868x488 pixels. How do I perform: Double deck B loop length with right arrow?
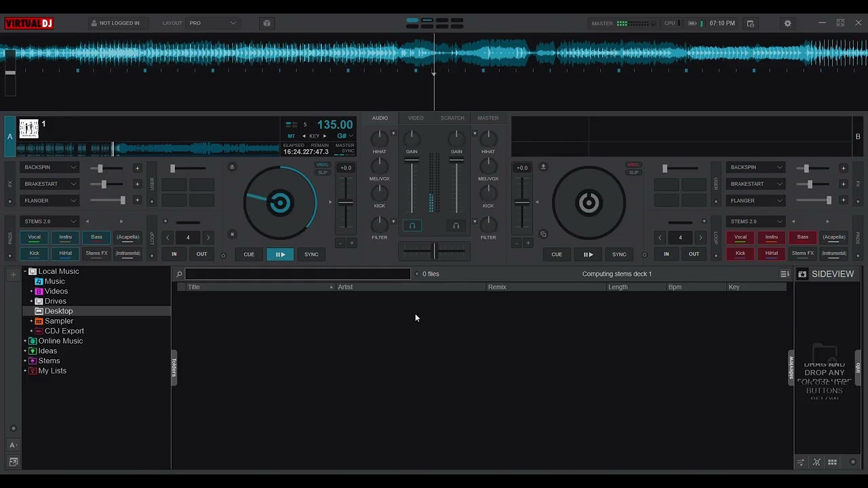(x=701, y=238)
